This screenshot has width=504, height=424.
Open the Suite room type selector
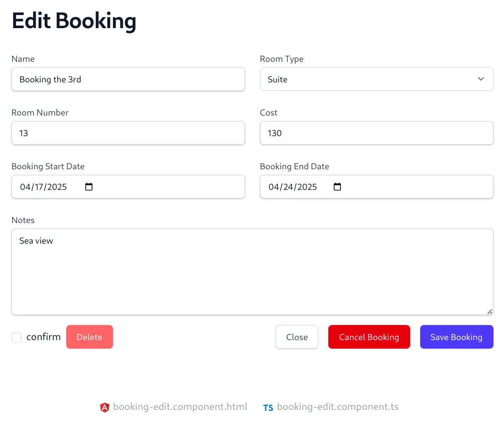[376, 79]
